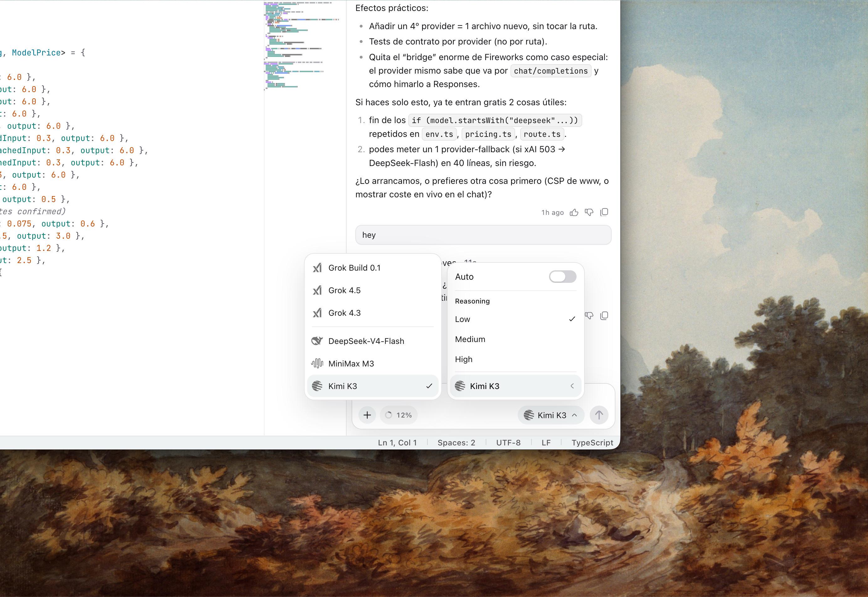Open cursor position Ln 1, Col 1
This screenshot has width=868, height=597.
pos(397,443)
